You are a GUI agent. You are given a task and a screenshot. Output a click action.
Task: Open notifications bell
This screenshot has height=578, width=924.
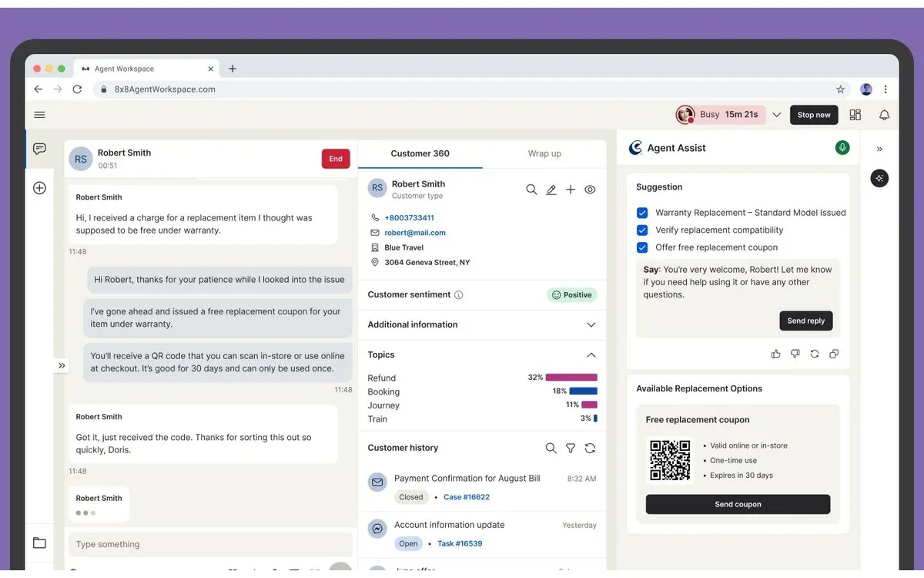point(884,115)
